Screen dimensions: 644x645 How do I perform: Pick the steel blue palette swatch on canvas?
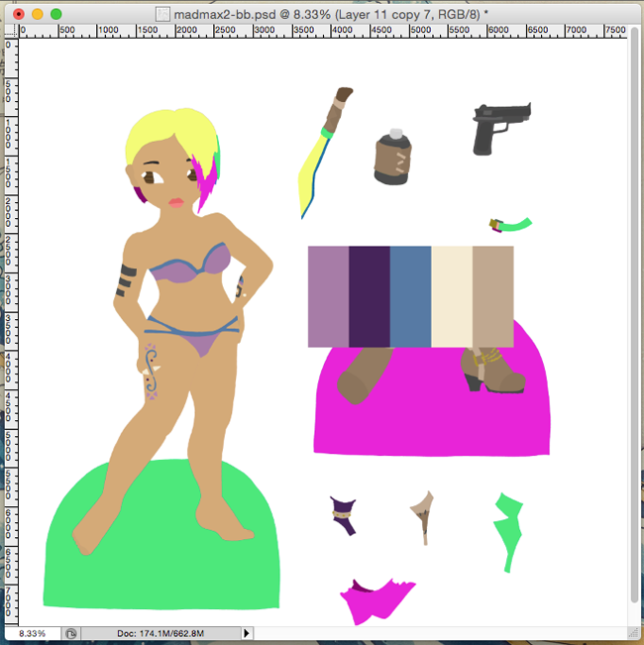click(x=410, y=296)
